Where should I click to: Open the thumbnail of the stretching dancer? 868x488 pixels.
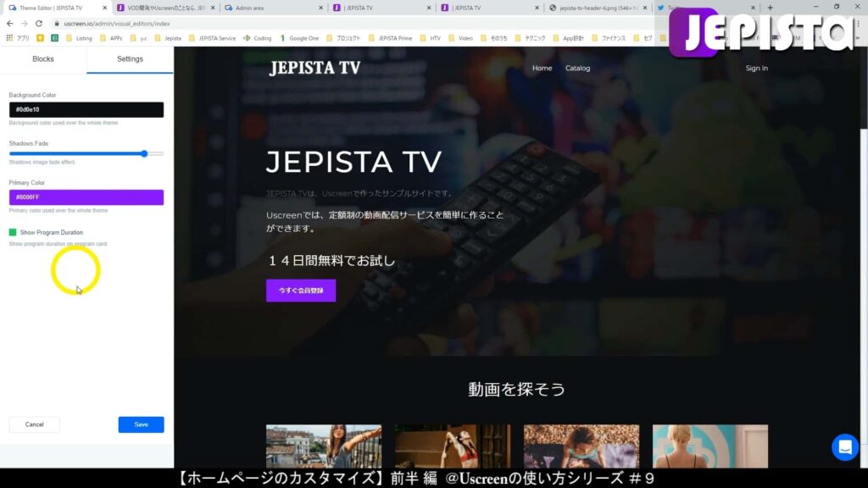453,446
